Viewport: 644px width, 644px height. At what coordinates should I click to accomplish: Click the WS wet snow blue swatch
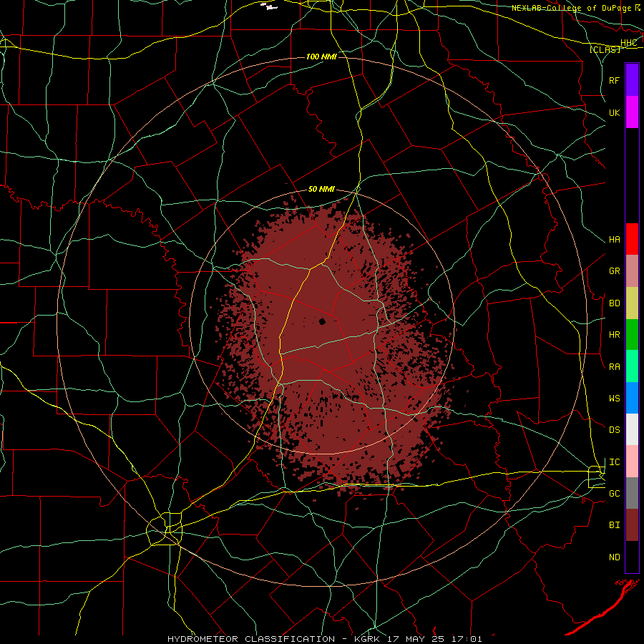[x=632, y=398]
